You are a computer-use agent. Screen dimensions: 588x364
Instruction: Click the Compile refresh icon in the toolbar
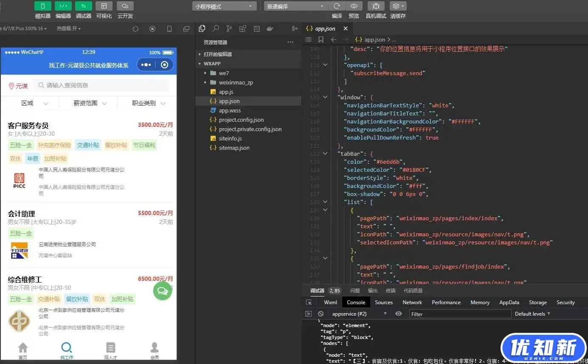click(x=337, y=6)
